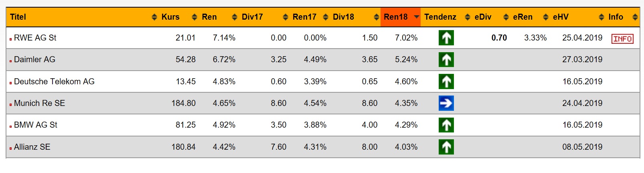This screenshot has width=644, height=173.
Task: Sort by the Div18 column header
Action: coord(343,17)
